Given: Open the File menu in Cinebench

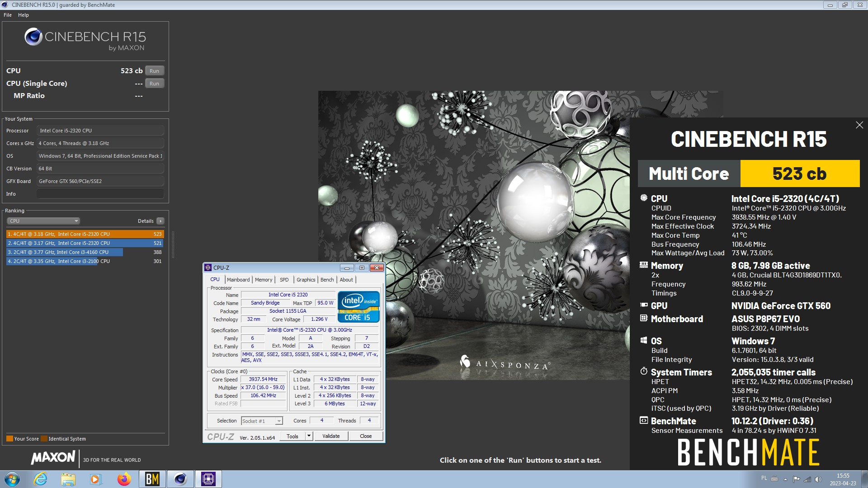Looking at the screenshot, I should click(x=8, y=15).
